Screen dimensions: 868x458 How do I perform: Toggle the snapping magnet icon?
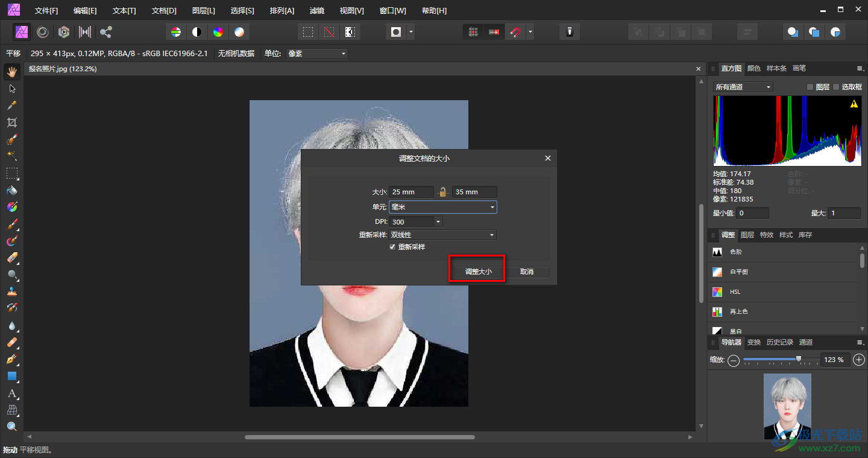point(515,32)
